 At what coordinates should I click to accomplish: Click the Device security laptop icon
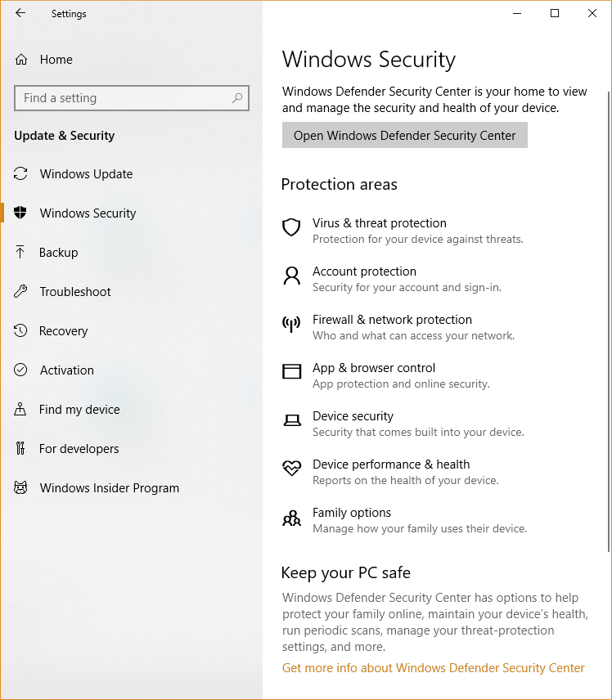point(291,420)
